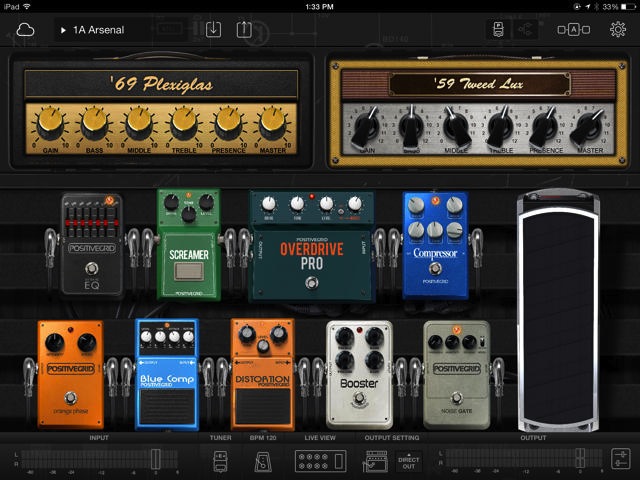Tap the BPM 120 metronome icon
The height and width of the screenshot is (480, 640).
(x=264, y=461)
